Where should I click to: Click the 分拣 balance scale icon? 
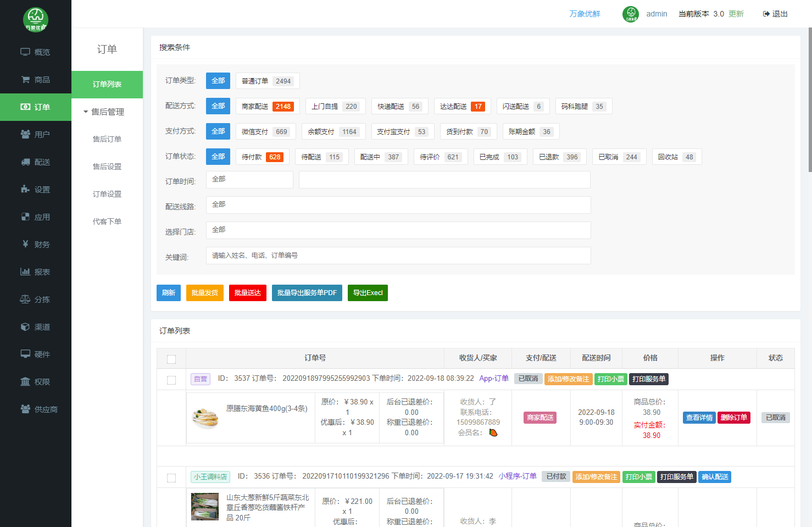(x=25, y=299)
